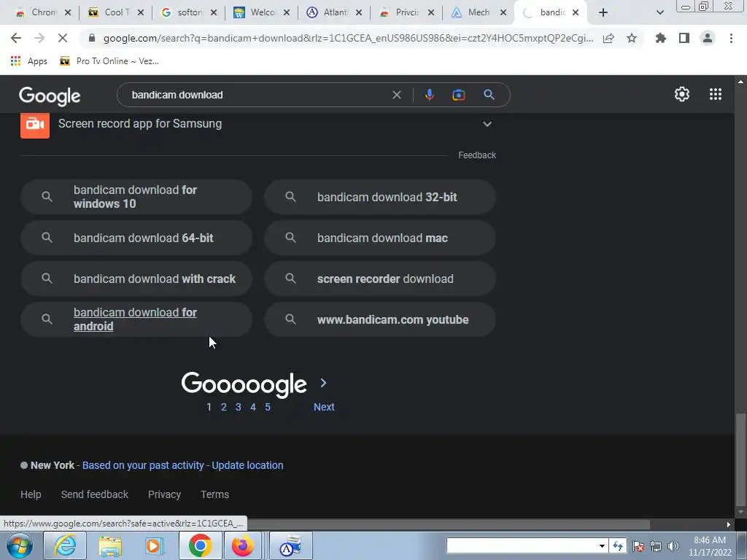Viewport: 747px width, 560px height.
Task: Open the Chrome profile avatar
Action: pos(708,38)
